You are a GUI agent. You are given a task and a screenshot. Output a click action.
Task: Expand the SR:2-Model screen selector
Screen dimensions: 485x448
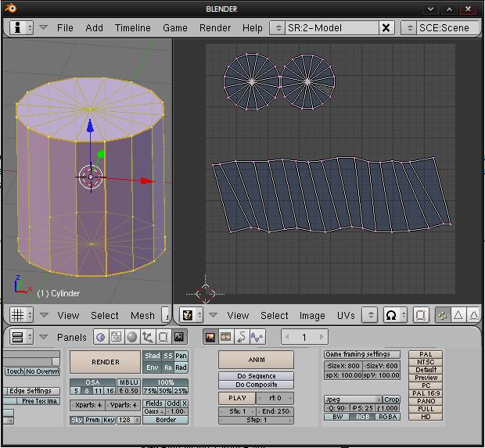tap(278, 27)
